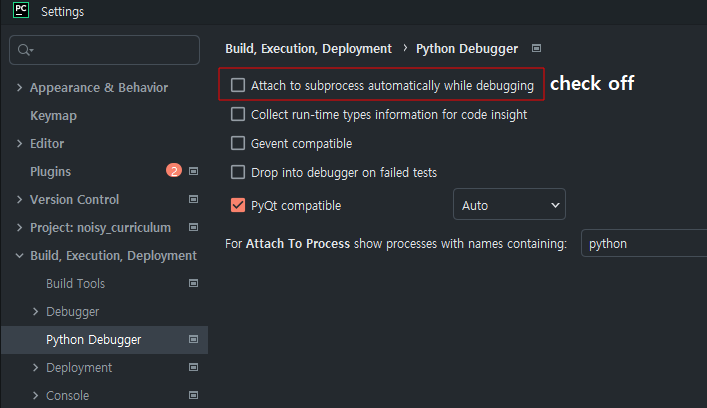Open the PyQt Auto dropdown

(x=510, y=206)
